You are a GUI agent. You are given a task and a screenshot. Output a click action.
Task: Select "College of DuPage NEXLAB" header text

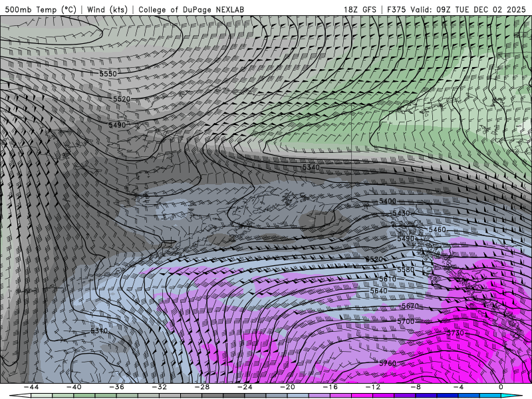click(x=191, y=9)
